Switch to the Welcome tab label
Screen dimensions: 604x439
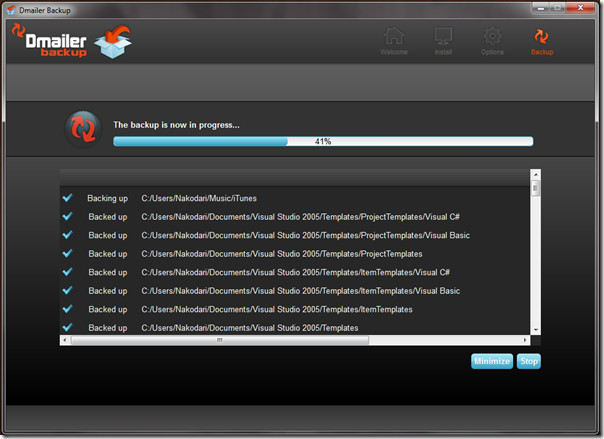point(394,52)
